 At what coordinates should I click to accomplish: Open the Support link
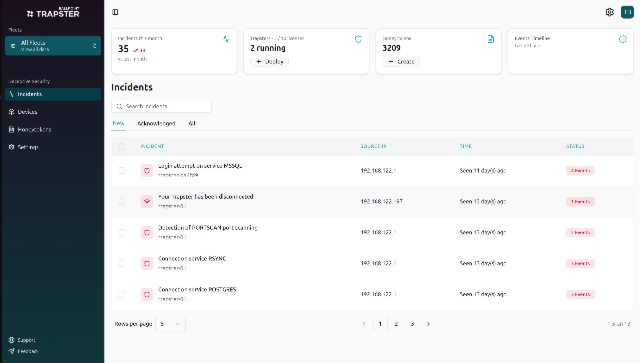(x=22, y=340)
